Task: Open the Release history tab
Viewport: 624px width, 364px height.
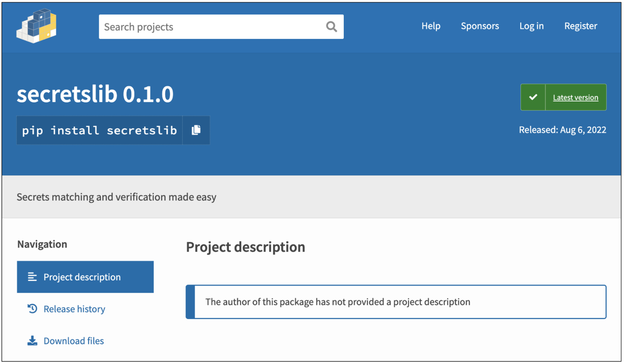Action: click(74, 309)
